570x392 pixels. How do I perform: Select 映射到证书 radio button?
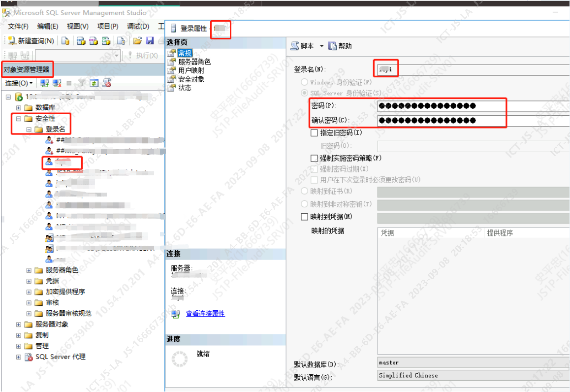pos(304,191)
